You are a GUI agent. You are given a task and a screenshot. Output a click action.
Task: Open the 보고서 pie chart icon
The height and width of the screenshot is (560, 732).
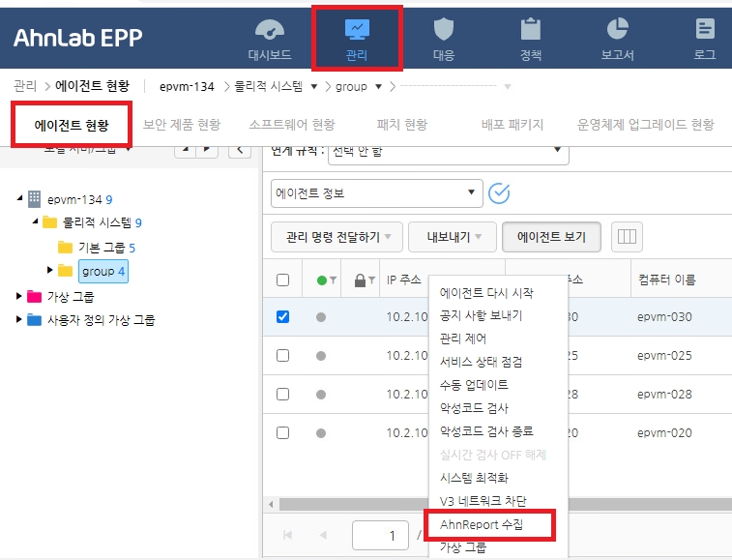pyautogui.click(x=617, y=29)
